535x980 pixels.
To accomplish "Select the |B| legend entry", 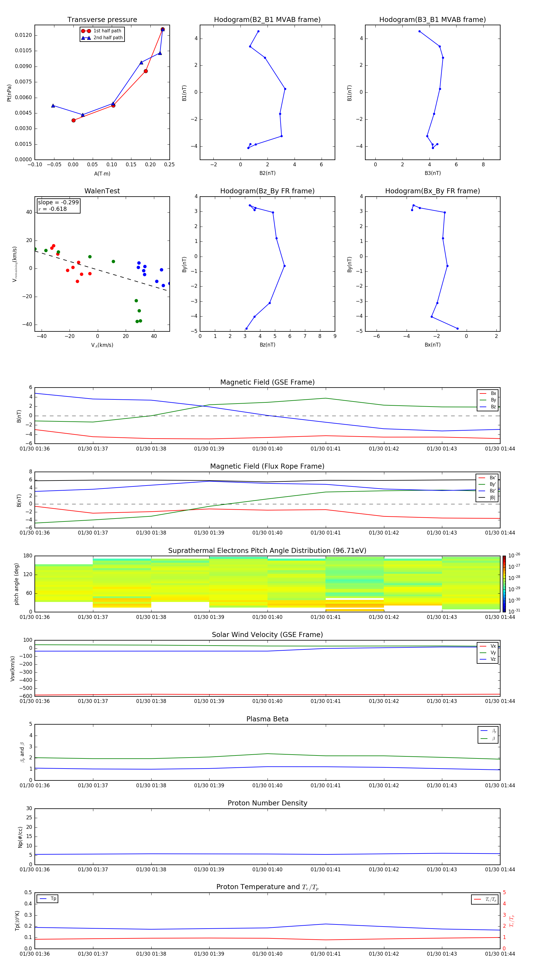I will [x=487, y=498].
